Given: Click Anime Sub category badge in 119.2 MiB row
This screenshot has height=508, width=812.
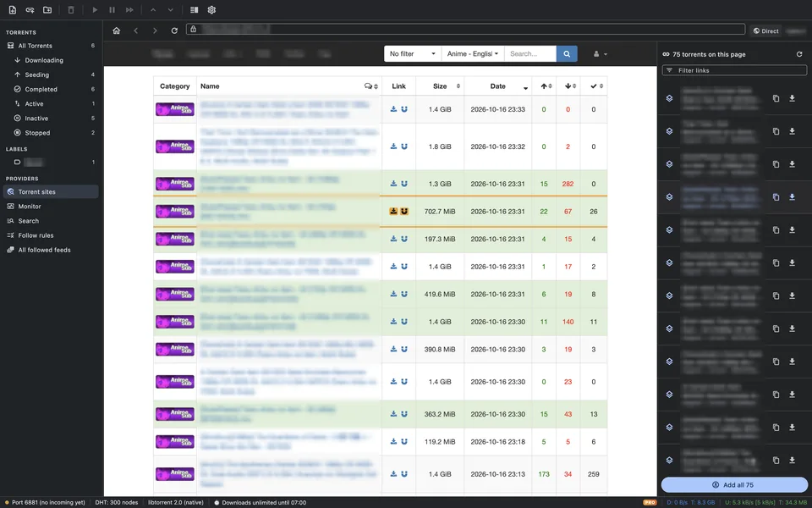Looking at the screenshot, I should [175, 442].
